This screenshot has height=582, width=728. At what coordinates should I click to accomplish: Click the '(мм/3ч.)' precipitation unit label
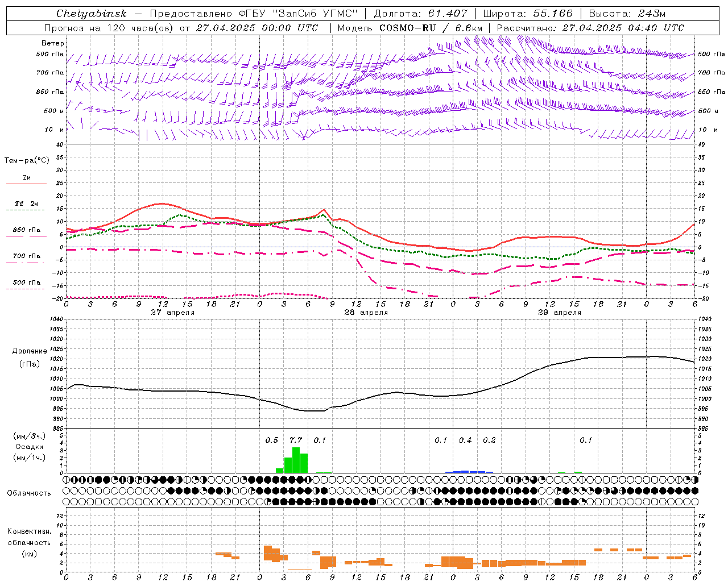tap(29, 436)
